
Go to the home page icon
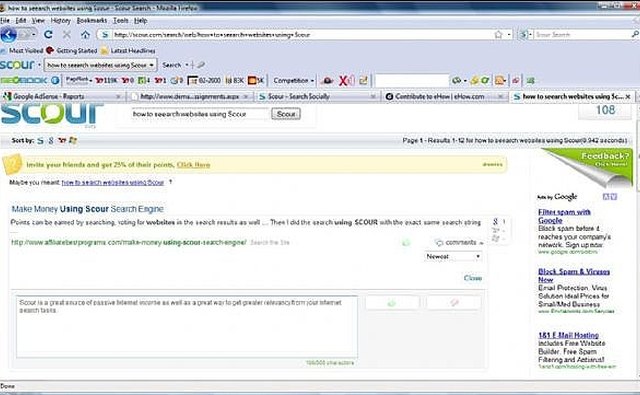pos(85,35)
